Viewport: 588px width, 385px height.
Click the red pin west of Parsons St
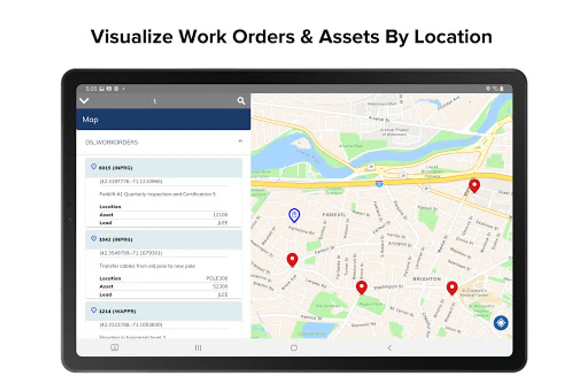[x=292, y=260]
